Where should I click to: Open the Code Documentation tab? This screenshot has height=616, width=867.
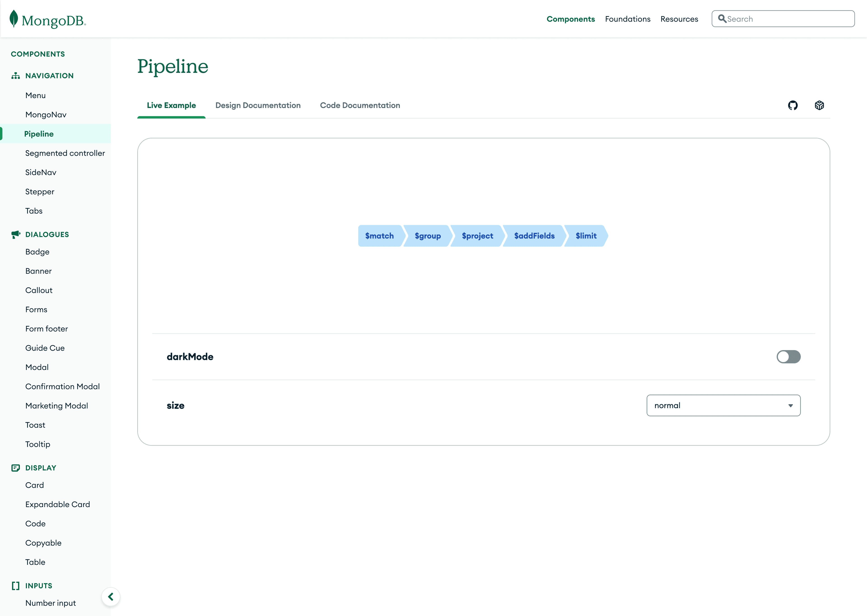359,105
